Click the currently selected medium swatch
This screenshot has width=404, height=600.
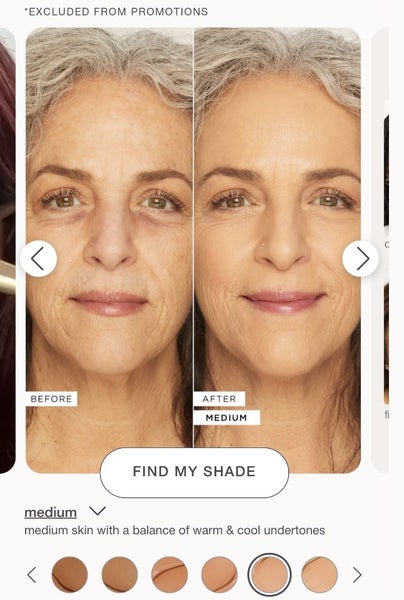click(269, 575)
